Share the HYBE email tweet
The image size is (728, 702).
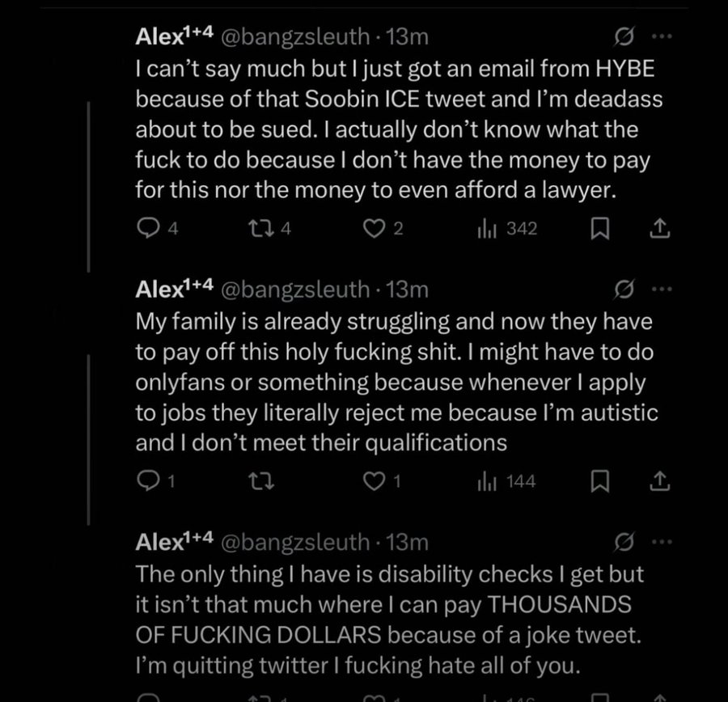pyautogui.click(x=659, y=230)
